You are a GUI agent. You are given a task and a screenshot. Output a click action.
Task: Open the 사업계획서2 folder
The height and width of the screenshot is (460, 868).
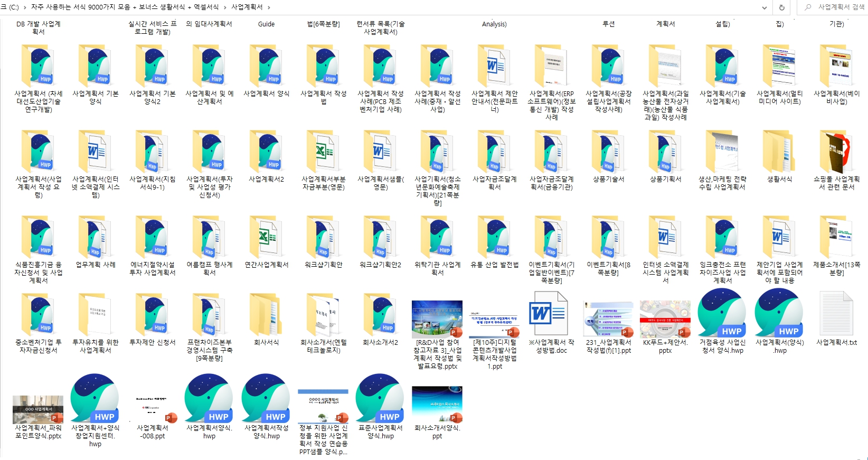click(x=266, y=152)
